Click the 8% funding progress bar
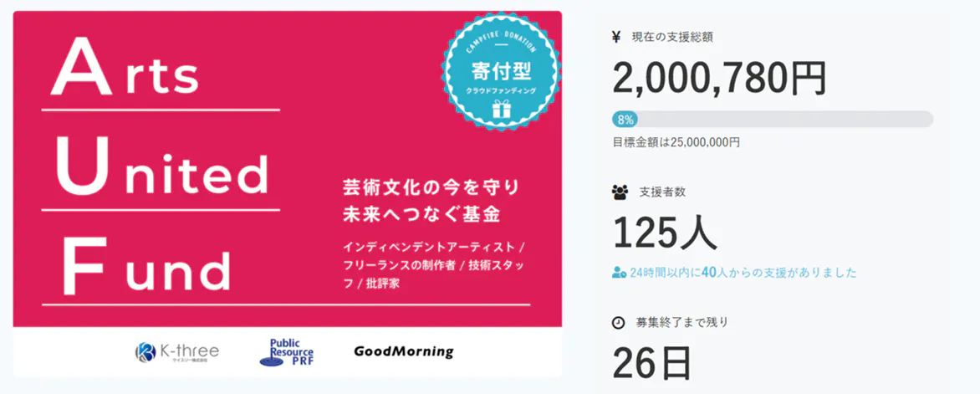This screenshot has height=394, width=980. tap(772, 119)
